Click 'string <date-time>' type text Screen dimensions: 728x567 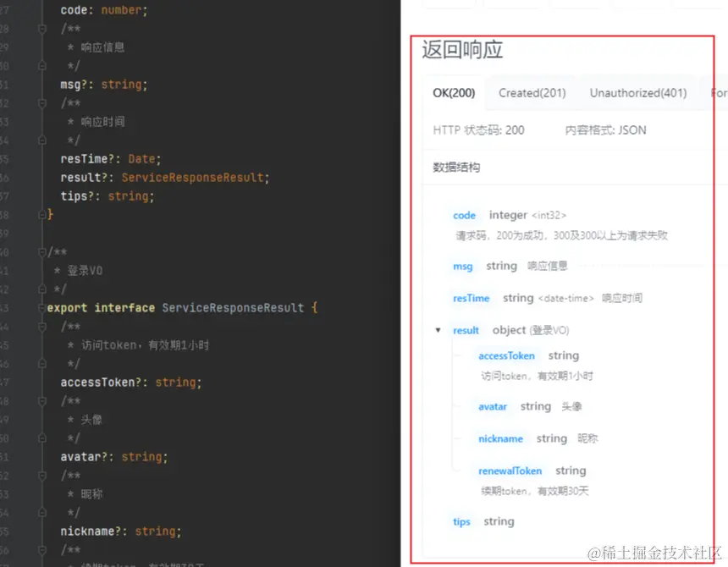click(x=549, y=299)
